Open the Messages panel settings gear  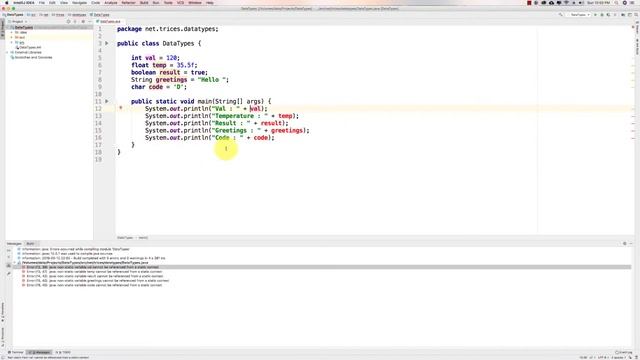[x=624, y=244]
